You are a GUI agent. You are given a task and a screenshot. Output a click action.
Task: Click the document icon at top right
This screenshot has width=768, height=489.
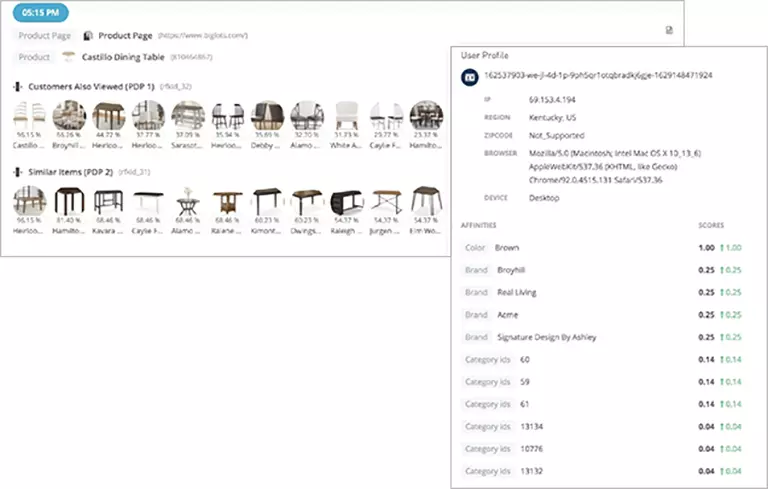[x=670, y=30]
